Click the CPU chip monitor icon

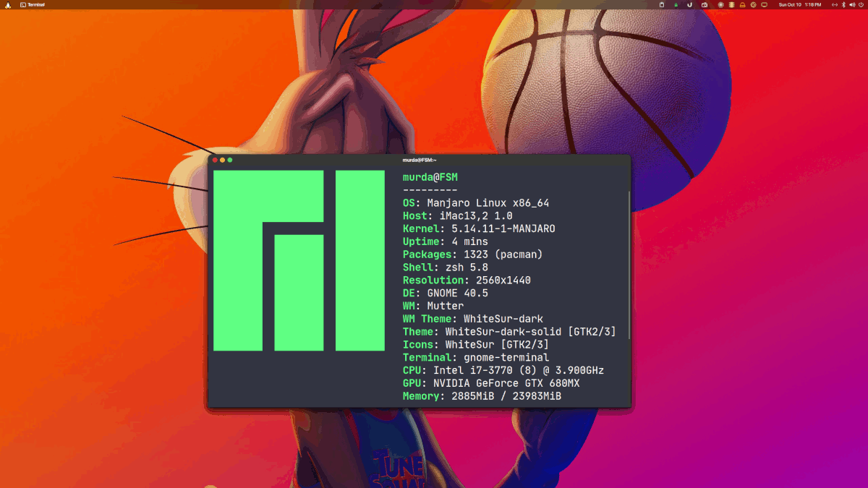[x=720, y=4]
